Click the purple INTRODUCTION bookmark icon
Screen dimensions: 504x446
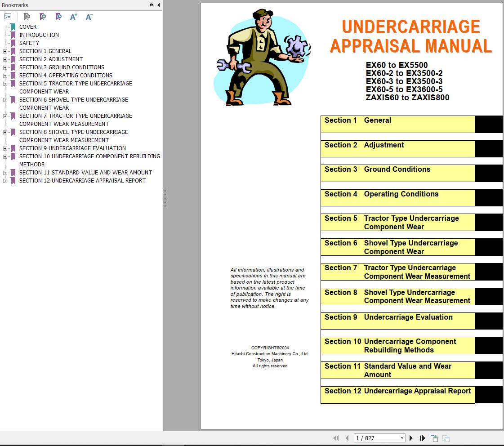pyautogui.click(x=13, y=35)
